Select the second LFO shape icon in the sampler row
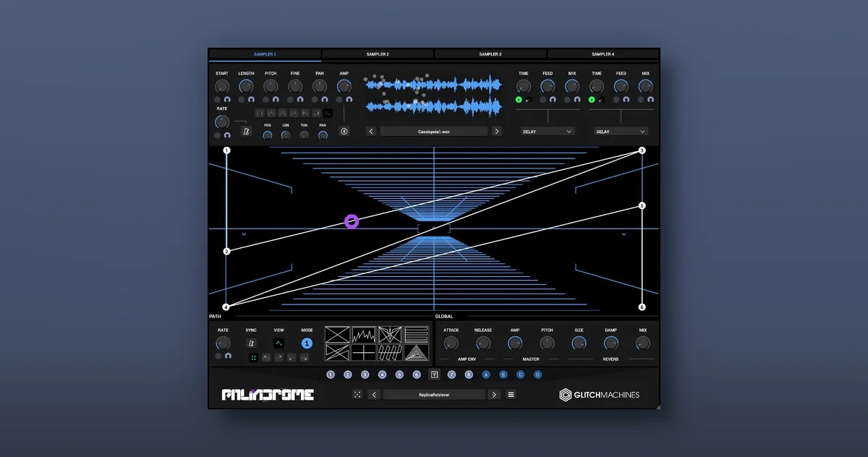 point(271,114)
